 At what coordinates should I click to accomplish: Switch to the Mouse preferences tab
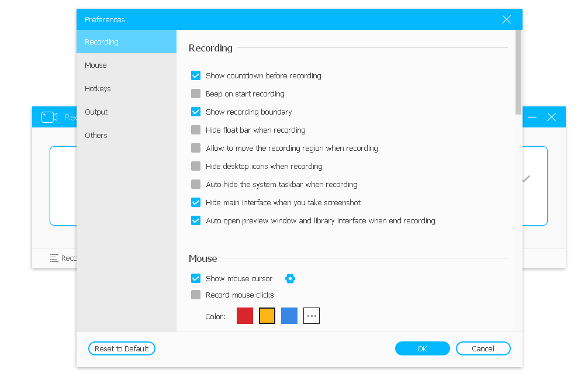point(126,65)
